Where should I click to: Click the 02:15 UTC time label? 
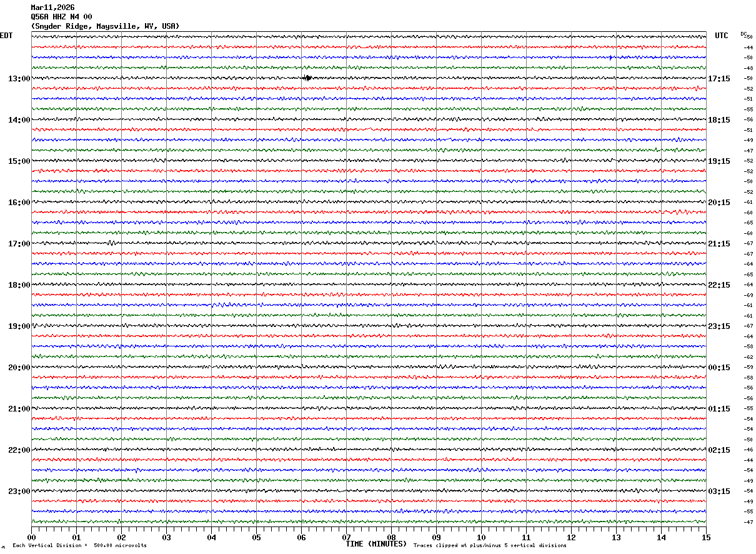pyautogui.click(x=719, y=450)
